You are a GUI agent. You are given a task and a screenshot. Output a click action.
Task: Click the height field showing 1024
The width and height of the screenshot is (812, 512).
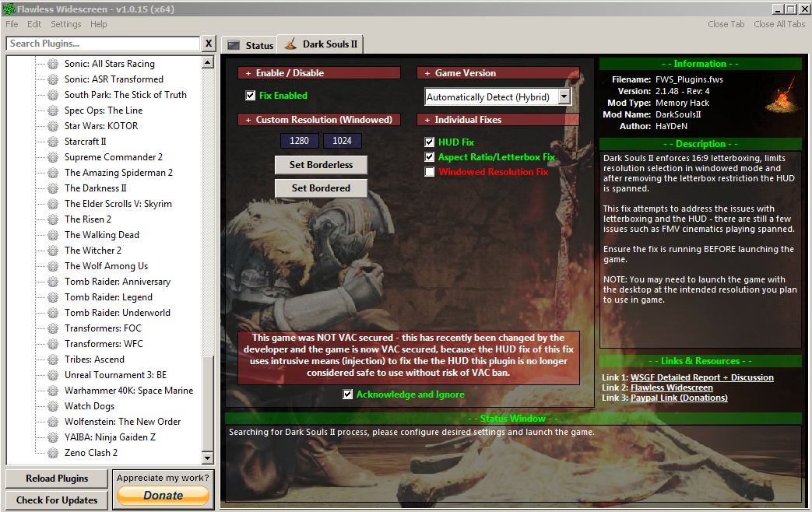(x=342, y=141)
